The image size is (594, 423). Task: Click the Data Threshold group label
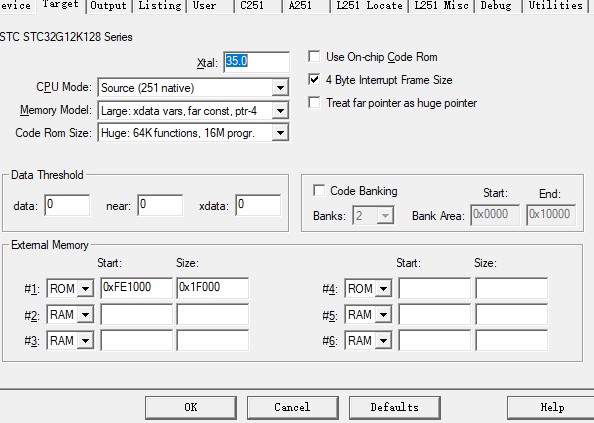coord(47,175)
